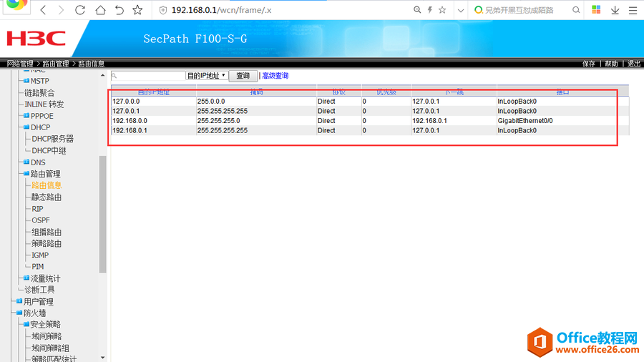Open DHCP中继 in the sidebar
The width and height of the screenshot is (644, 362).
[49, 151]
